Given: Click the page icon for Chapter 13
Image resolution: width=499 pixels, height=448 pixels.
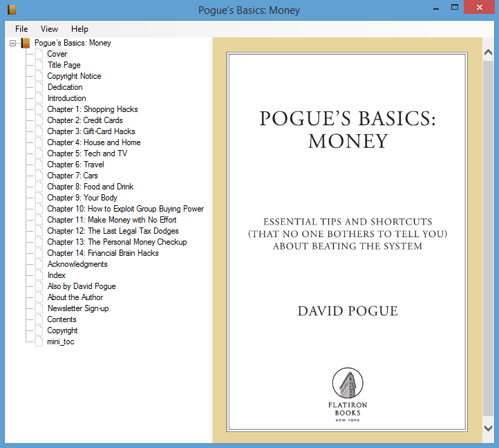Looking at the screenshot, I should tap(39, 242).
